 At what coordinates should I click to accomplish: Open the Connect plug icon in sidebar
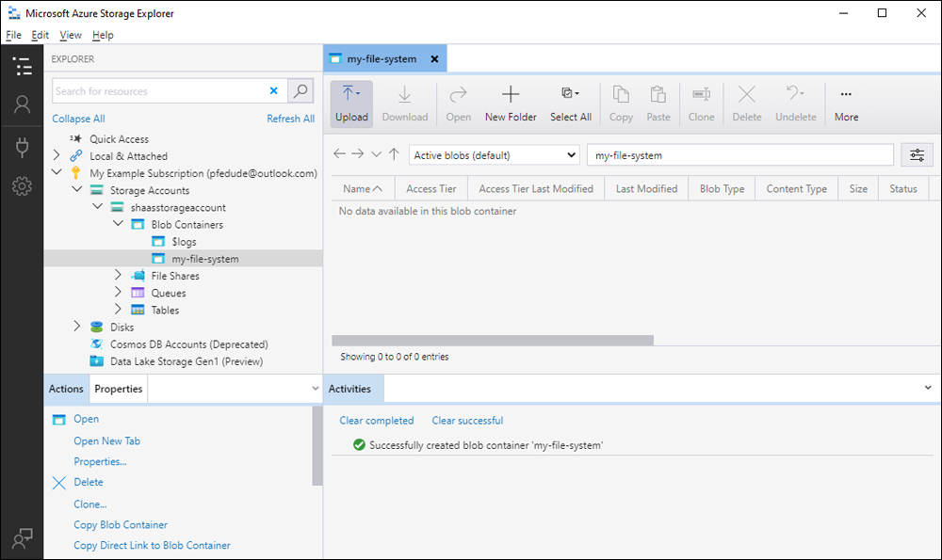pyautogui.click(x=22, y=146)
